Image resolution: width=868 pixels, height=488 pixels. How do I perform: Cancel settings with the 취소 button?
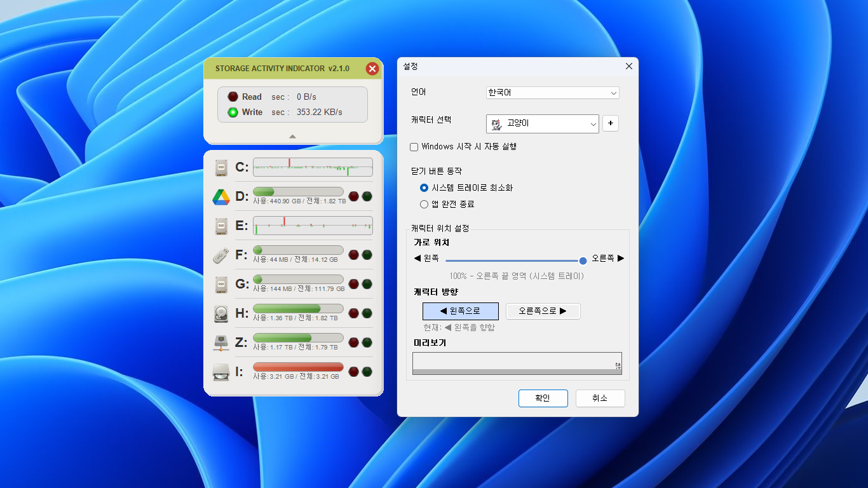point(600,398)
